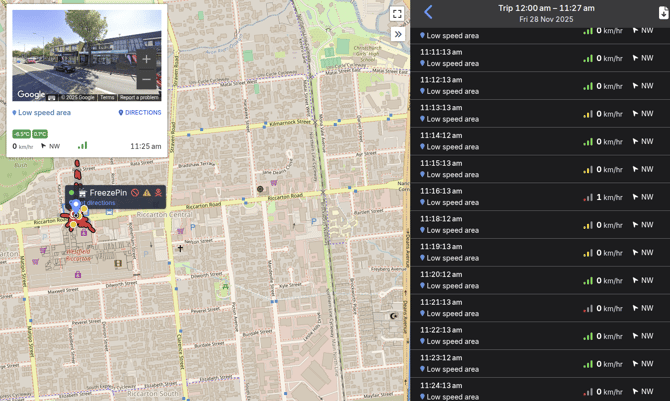Collapse the trip side panel
This screenshot has width=670, height=401.
[397, 34]
